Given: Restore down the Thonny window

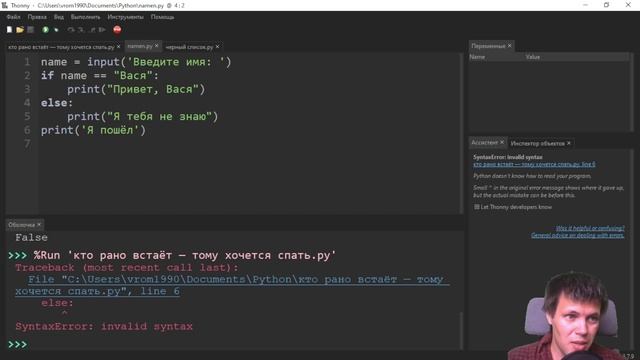Looking at the screenshot, I should point(607,5).
